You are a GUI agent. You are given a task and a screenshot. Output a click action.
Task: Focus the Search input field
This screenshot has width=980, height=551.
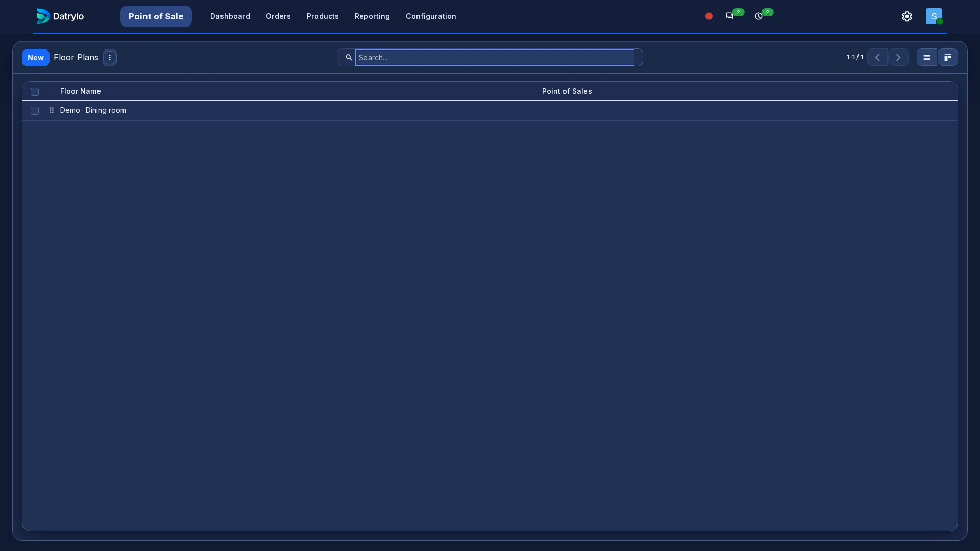(x=495, y=58)
